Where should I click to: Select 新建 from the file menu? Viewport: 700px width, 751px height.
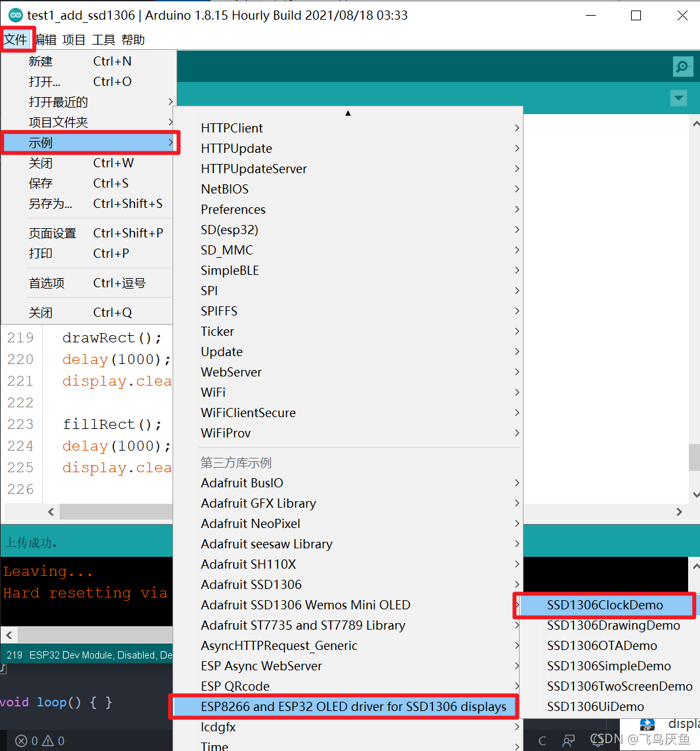pyautogui.click(x=88, y=61)
